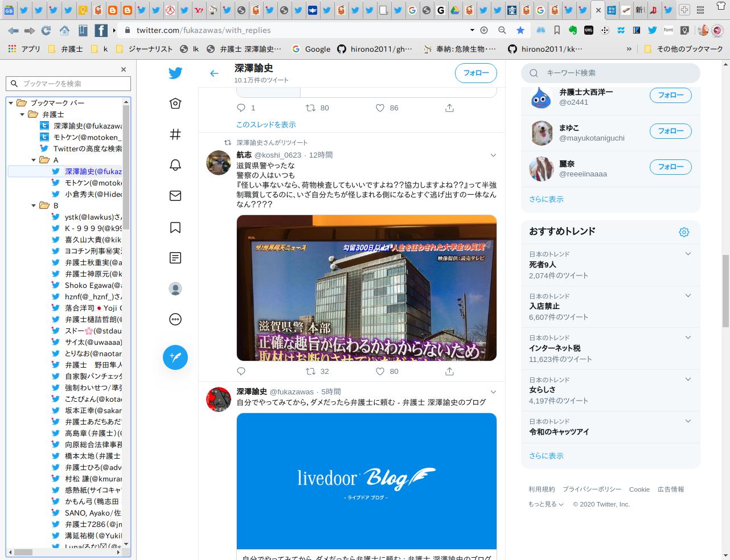Collapse the ブックマーク バー tree folder
730x560 pixels.
pos(10,103)
